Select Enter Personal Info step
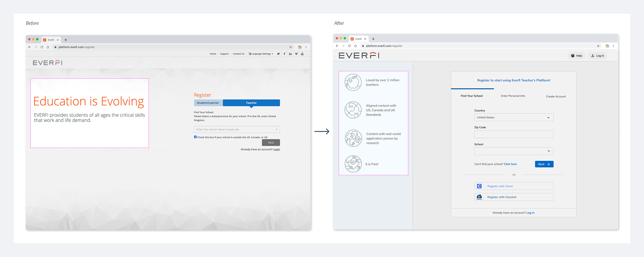 click(513, 96)
